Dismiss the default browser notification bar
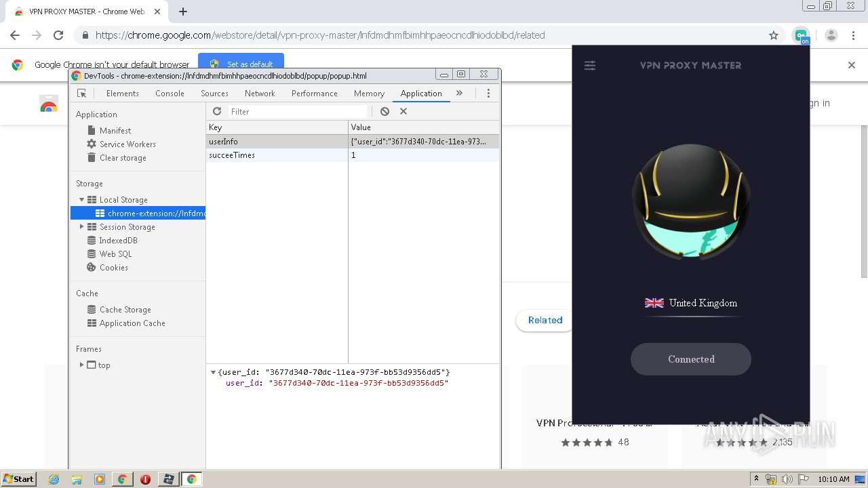The height and width of the screenshot is (488, 868). [x=852, y=65]
